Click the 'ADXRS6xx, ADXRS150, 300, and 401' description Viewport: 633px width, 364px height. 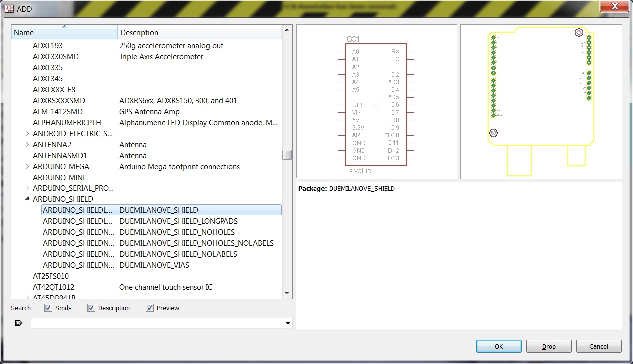[x=178, y=101]
